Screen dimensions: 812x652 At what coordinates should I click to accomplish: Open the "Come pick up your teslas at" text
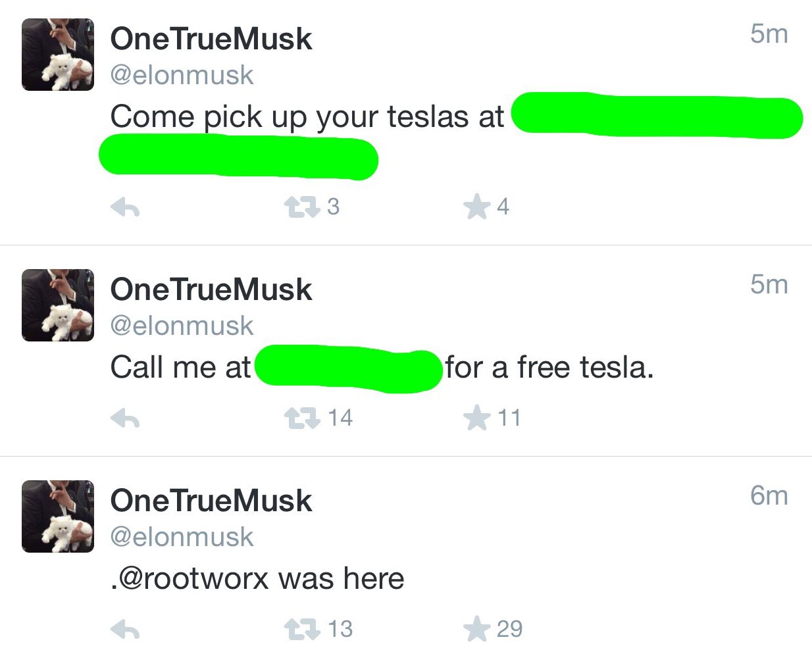(x=307, y=117)
